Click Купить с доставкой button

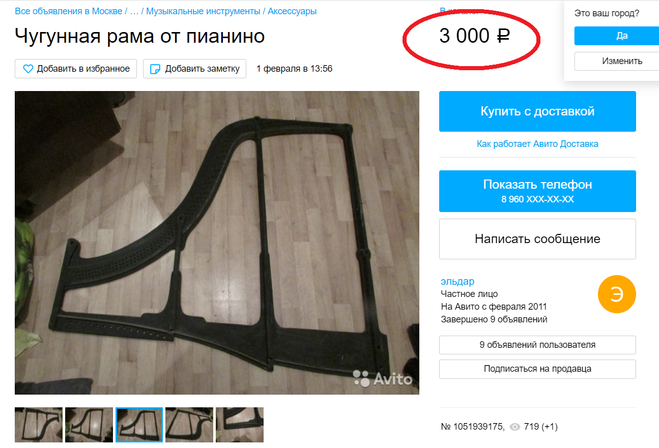[537, 111]
